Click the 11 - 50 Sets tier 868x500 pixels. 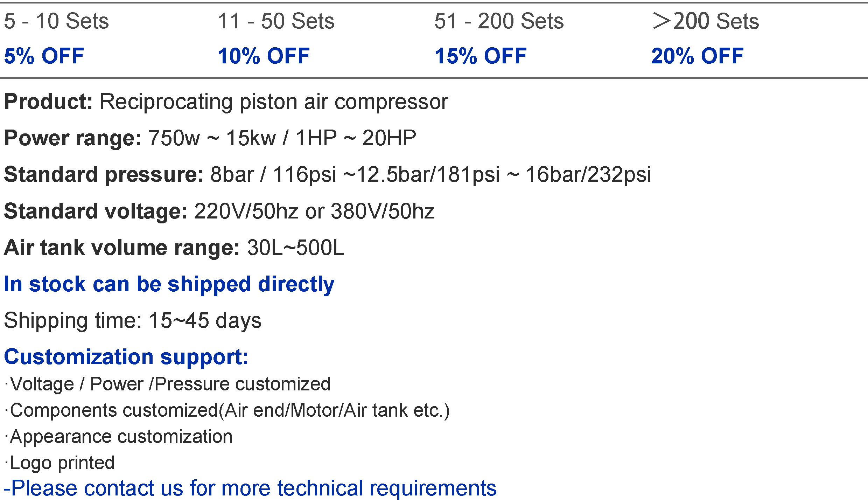tap(276, 21)
